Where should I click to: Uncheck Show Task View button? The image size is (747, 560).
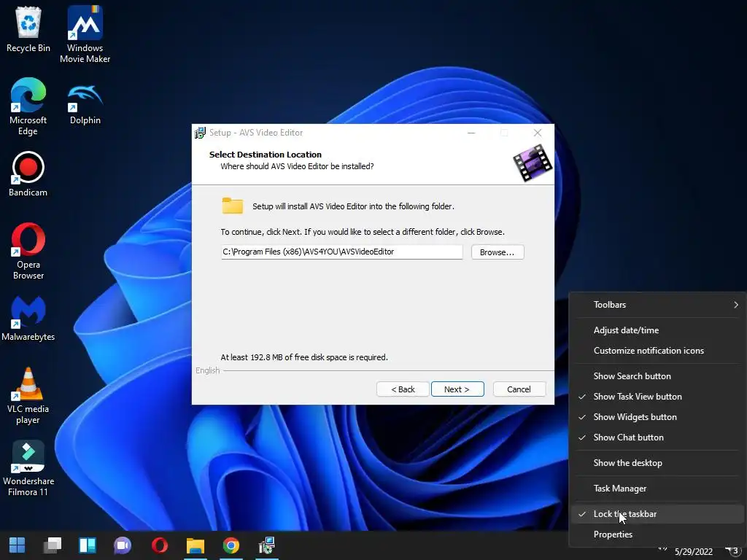(x=657, y=397)
